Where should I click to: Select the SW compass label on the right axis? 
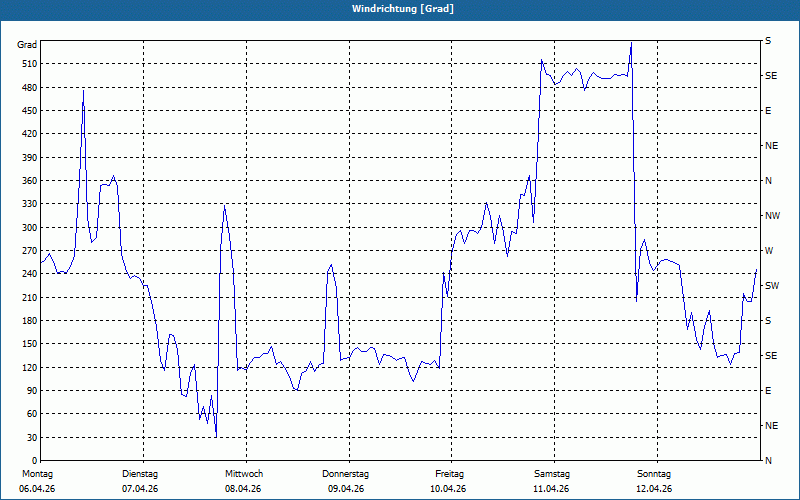(772, 286)
